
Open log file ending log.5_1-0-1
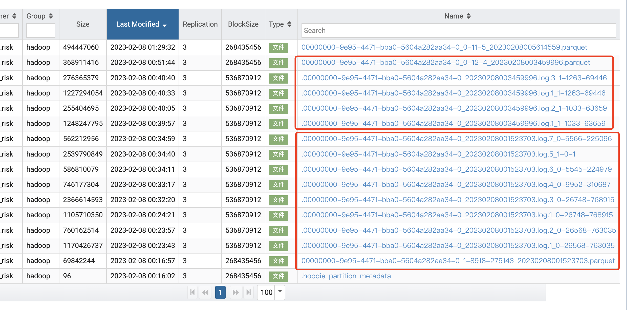(438, 154)
